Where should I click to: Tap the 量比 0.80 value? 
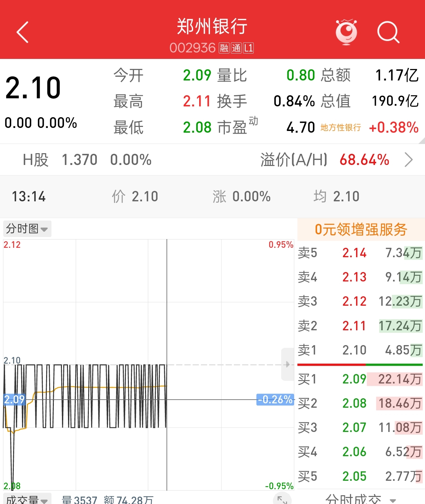(x=300, y=75)
